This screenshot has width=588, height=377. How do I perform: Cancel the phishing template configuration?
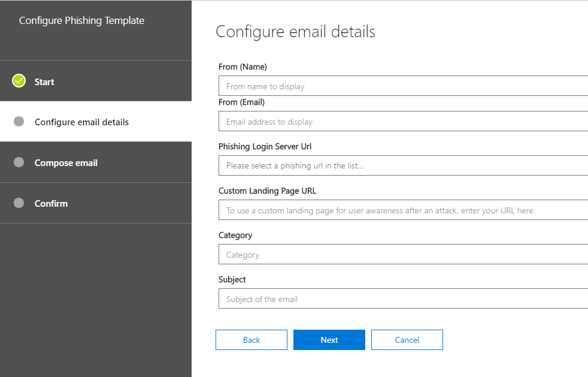[407, 339]
